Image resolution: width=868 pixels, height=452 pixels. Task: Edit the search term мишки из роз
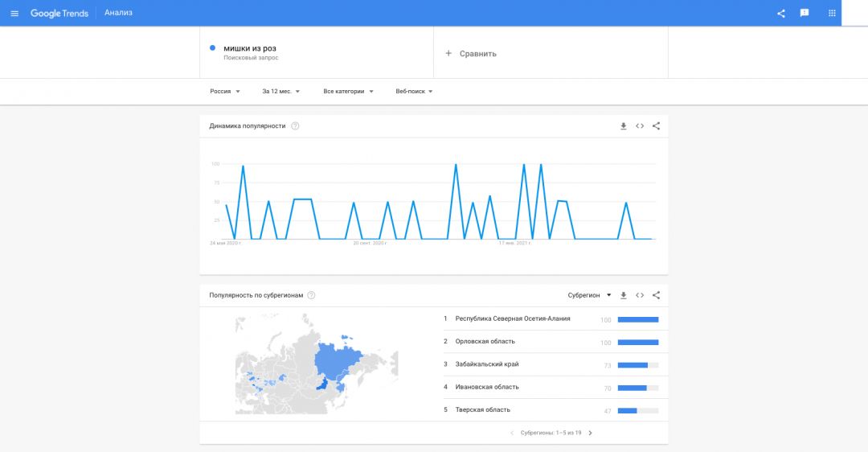250,49
